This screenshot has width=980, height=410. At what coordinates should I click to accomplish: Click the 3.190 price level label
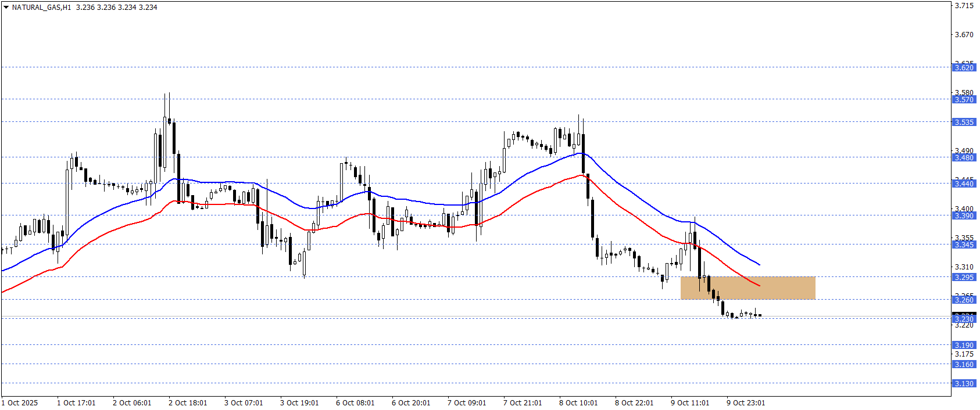[964, 346]
